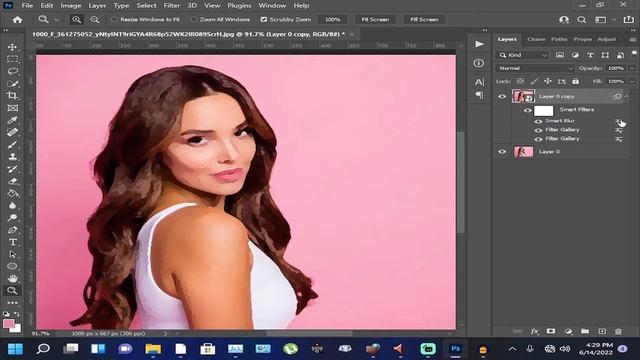Select the Hand tool
Screen dimensions: 640x360
pos(12,278)
